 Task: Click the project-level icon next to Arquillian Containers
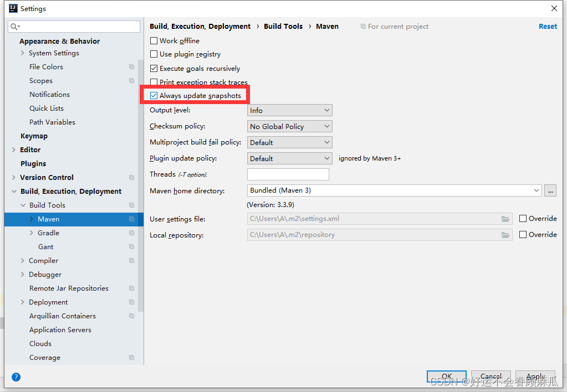pos(131,316)
